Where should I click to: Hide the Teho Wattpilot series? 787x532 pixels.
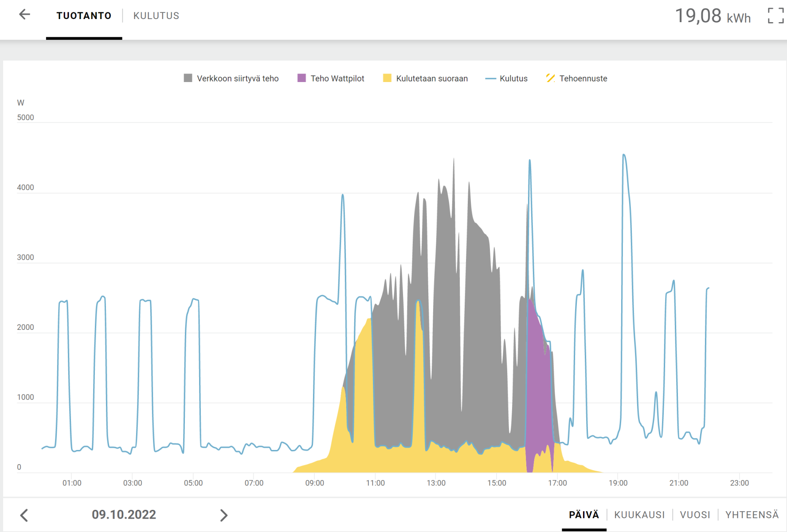(337, 78)
